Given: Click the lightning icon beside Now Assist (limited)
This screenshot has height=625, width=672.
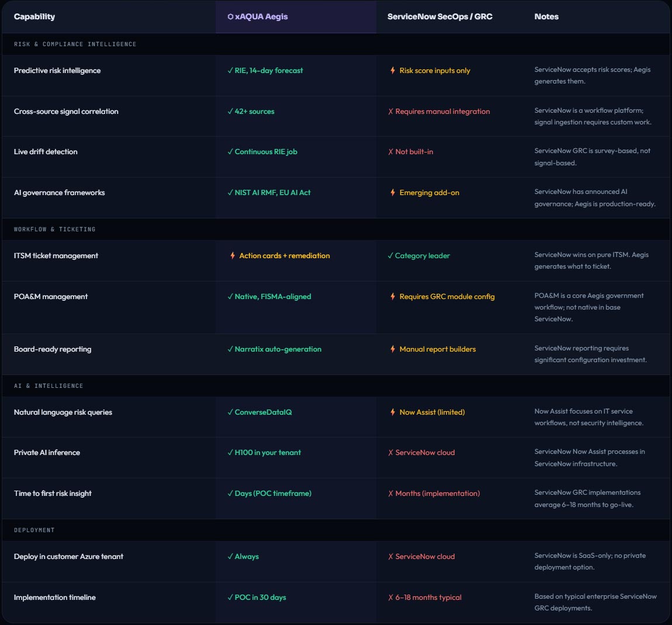Looking at the screenshot, I should pos(393,412).
